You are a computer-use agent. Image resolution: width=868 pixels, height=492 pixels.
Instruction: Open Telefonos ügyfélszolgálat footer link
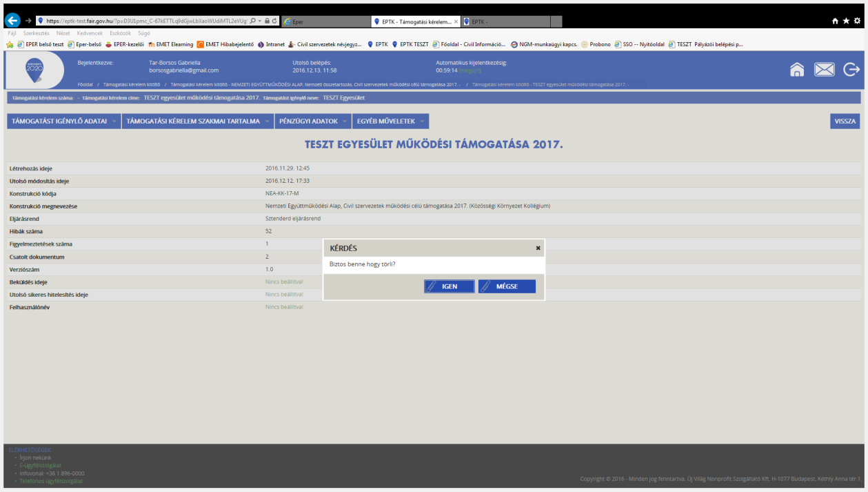point(51,481)
